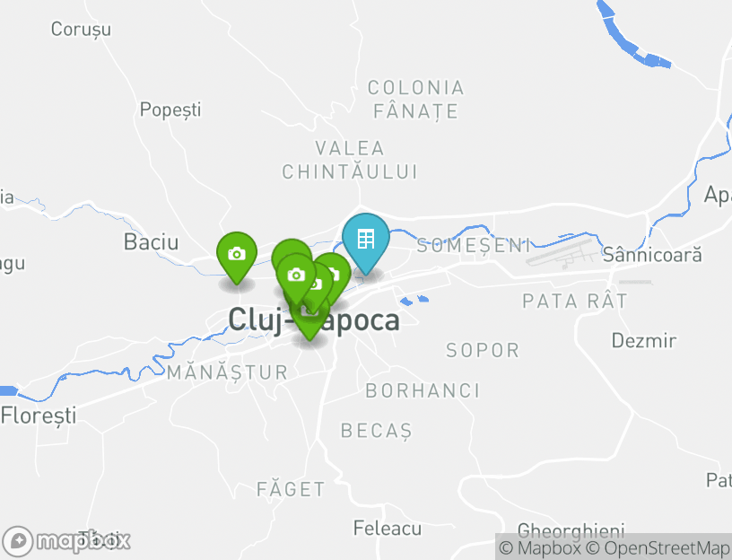
Task: Open the Mapbox logo link
Action: click(x=66, y=541)
